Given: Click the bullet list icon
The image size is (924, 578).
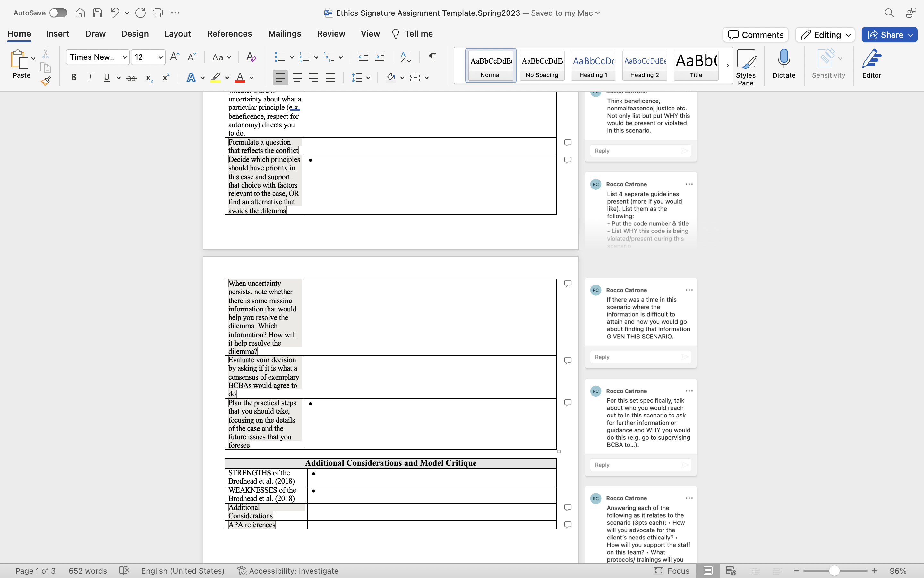Looking at the screenshot, I should pyautogui.click(x=280, y=57).
